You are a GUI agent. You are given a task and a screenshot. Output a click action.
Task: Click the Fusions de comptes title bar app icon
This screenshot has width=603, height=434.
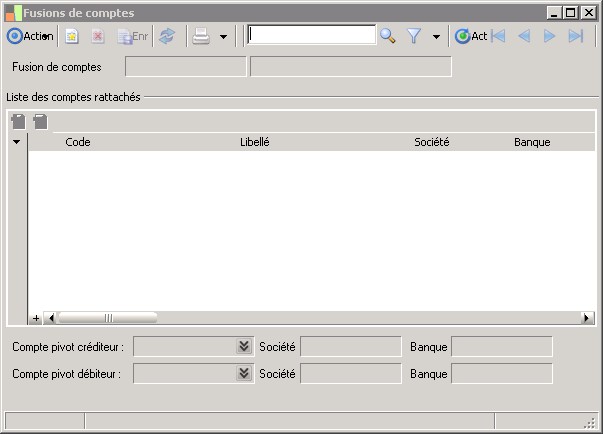[x=13, y=13]
